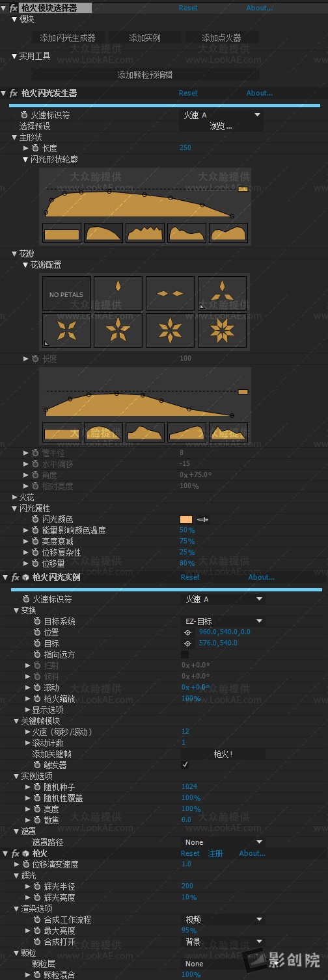
Task: Click stopwatch for 位移量
Action: 36,563
